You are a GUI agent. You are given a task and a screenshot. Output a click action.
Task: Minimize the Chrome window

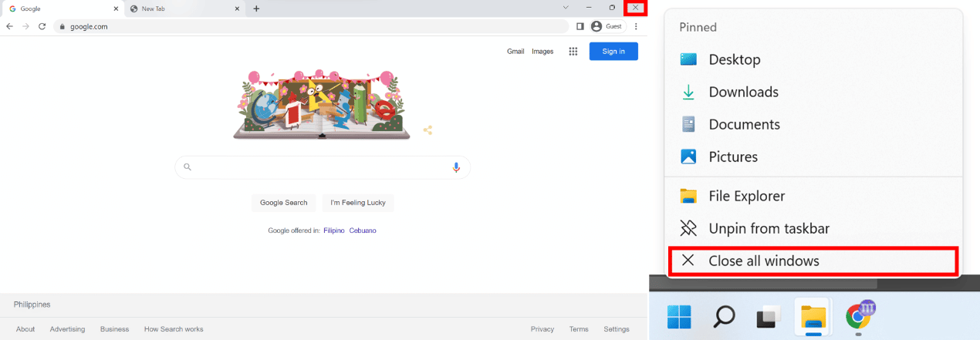[589, 8]
